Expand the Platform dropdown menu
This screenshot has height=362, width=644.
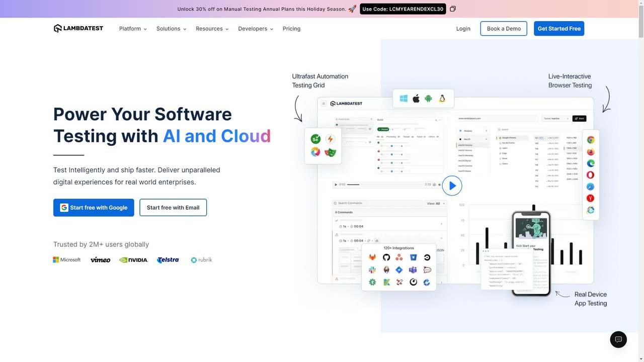pyautogui.click(x=133, y=29)
